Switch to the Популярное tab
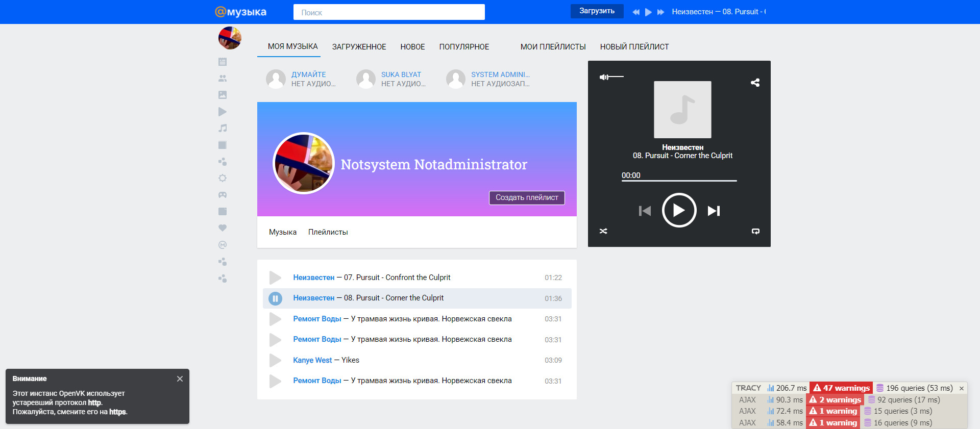 464,47
